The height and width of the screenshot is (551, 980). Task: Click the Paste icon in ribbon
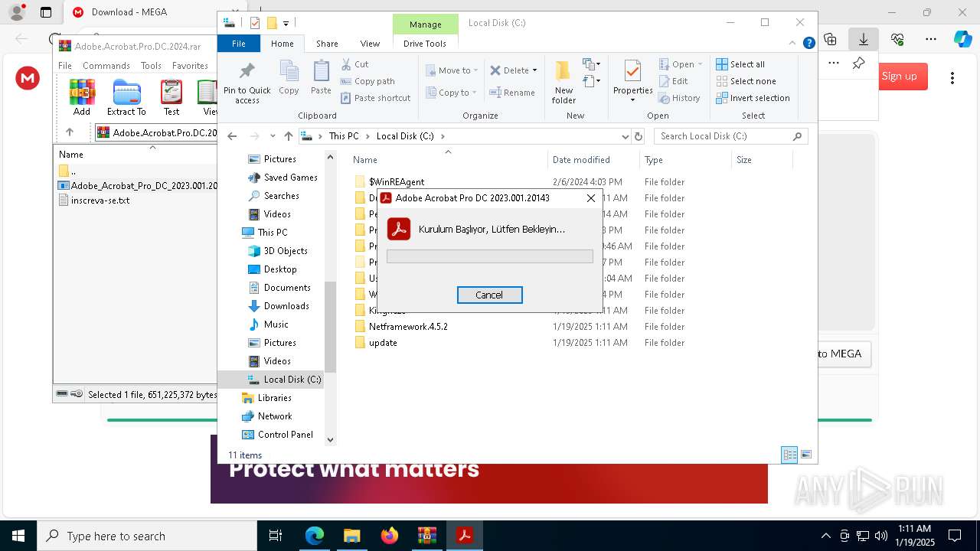click(321, 78)
